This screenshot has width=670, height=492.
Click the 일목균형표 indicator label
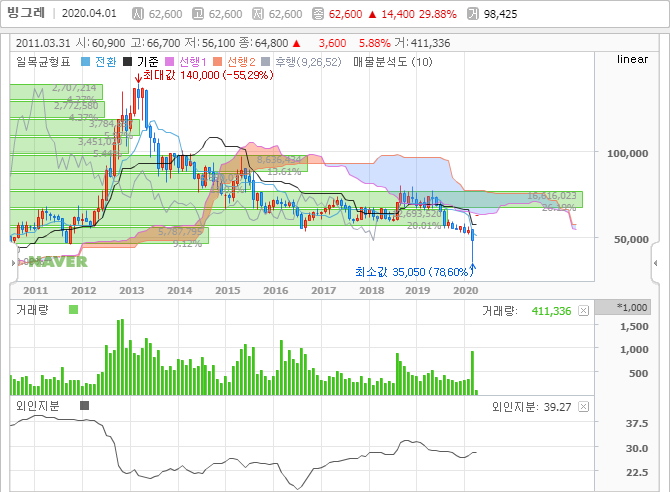(43, 62)
